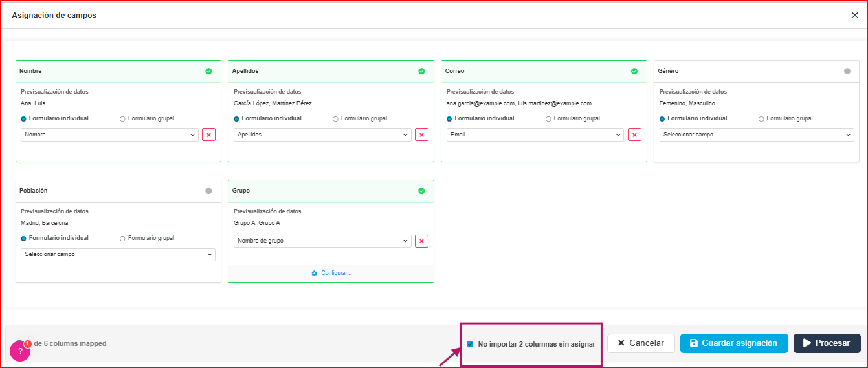868x368 pixels.
Task: Click the gray status dot on Población
Action: point(208,191)
